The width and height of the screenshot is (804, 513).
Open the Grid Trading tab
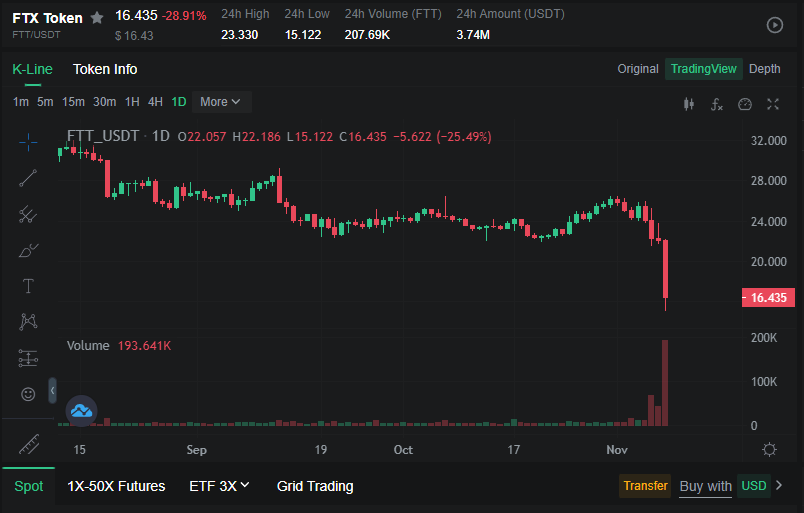(x=315, y=486)
